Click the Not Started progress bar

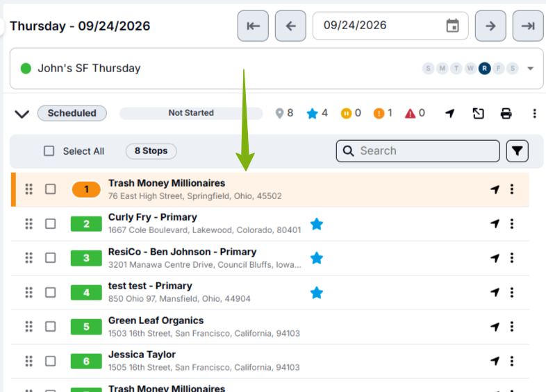point(191,113)
